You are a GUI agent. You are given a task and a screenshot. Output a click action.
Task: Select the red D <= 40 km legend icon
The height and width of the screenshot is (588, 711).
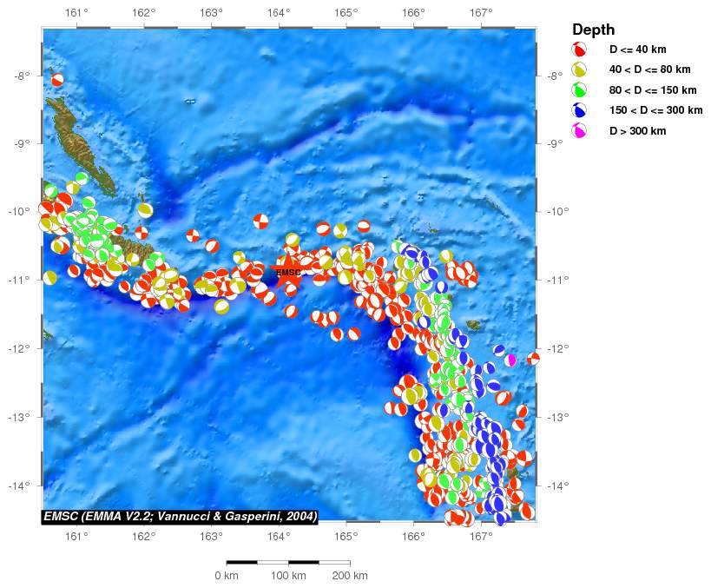pos(579,50)
